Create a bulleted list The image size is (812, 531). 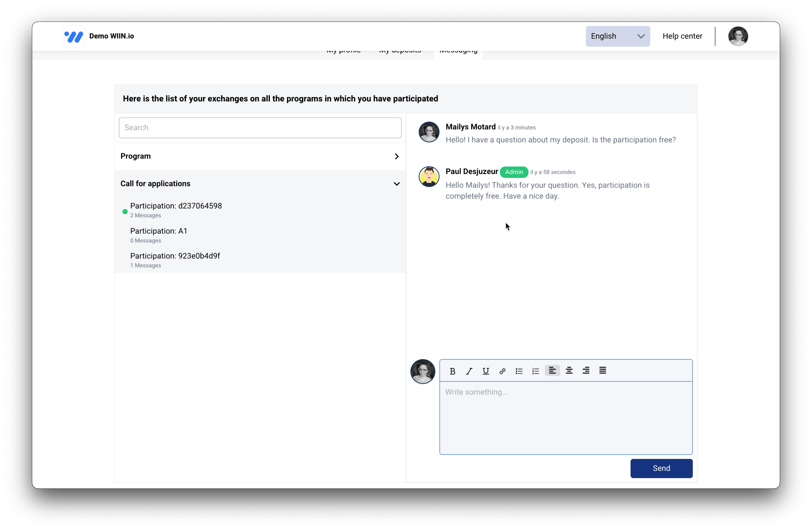519,371
